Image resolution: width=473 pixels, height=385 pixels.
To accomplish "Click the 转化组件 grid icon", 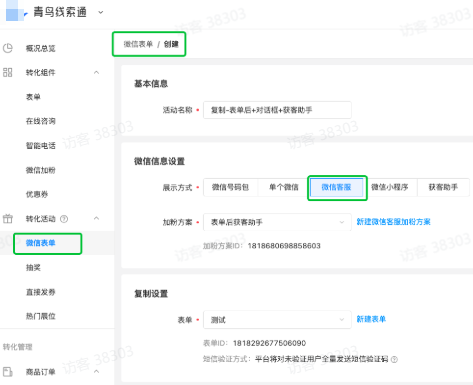I will [x=8, y=72].
